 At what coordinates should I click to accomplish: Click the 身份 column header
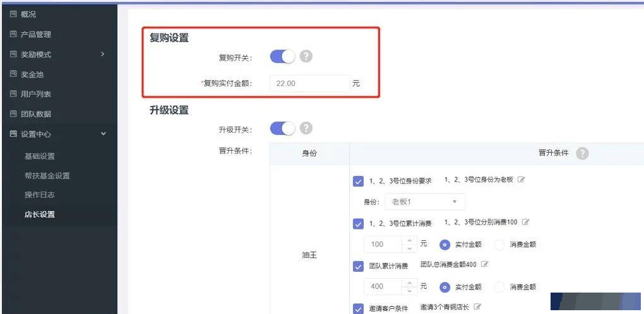(x=309, y=153)
